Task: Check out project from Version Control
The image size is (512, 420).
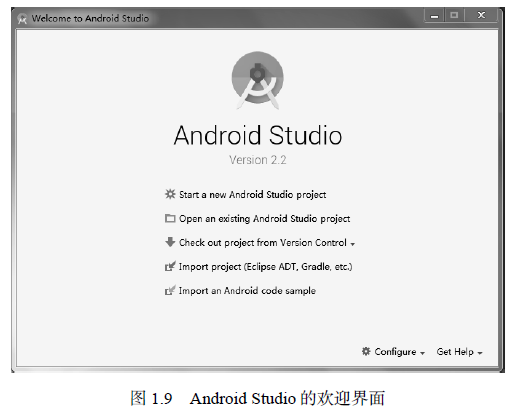Action: coord(263,243)
